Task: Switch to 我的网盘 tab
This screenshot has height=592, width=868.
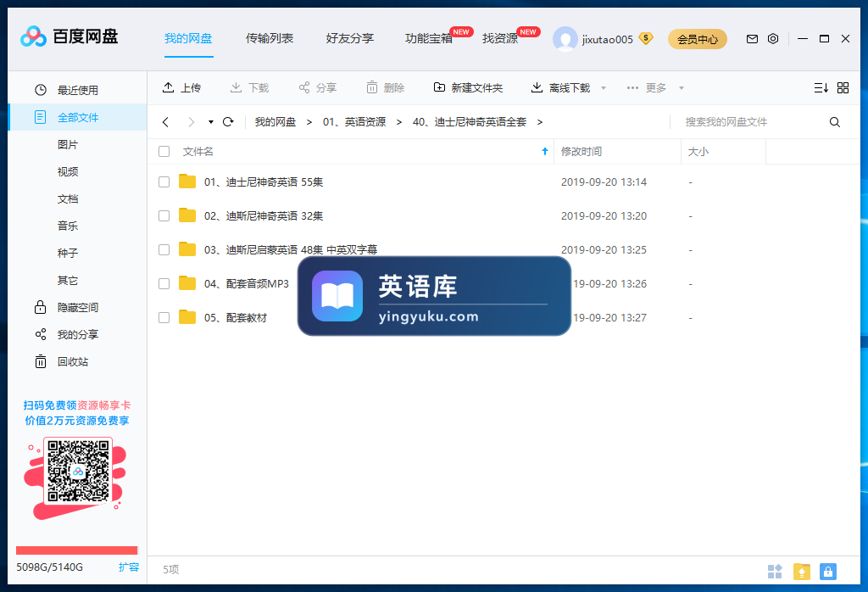Action: 188,38
